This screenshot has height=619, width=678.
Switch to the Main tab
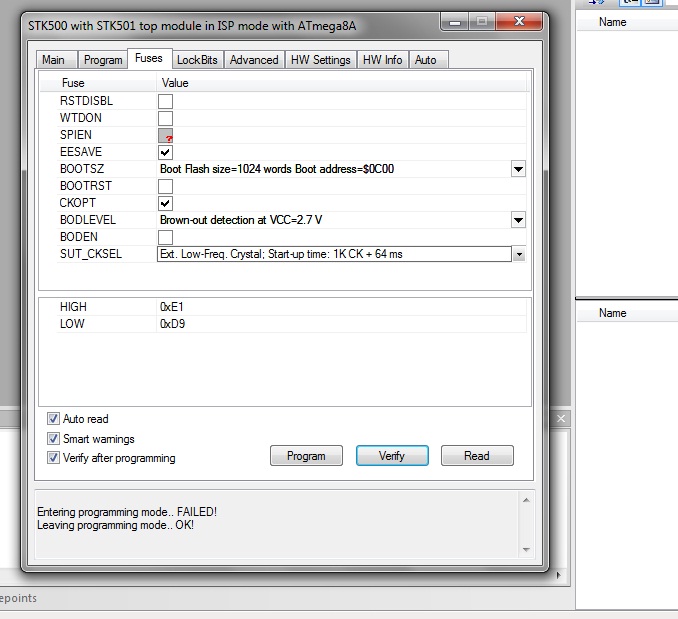tap(57, 60)
